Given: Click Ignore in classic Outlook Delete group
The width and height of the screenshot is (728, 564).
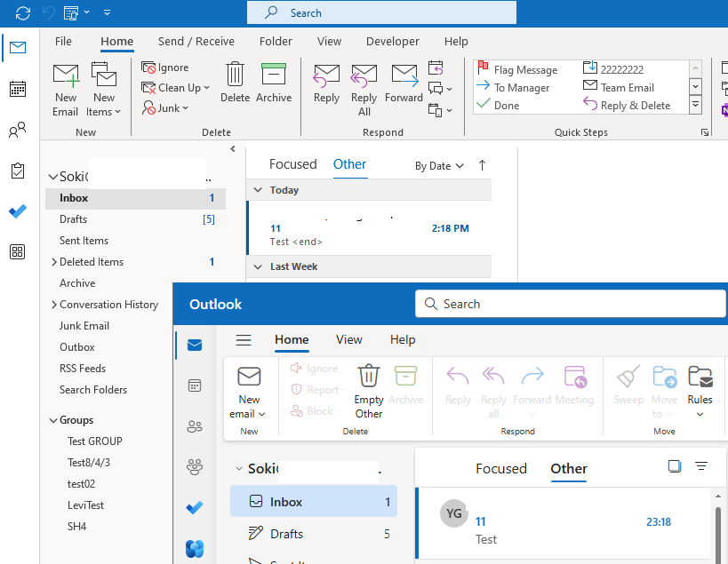Looking at the screenshot, I should coord(165,68).
